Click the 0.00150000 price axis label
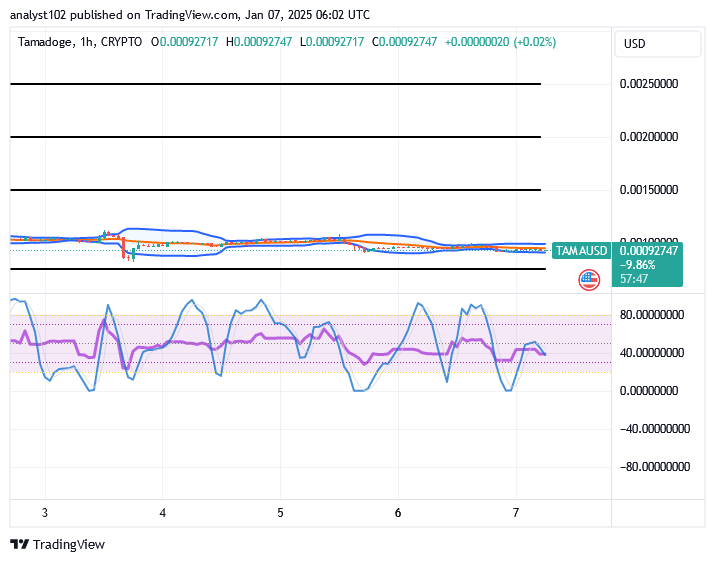 pyautogui.click(x=648, y=190)
